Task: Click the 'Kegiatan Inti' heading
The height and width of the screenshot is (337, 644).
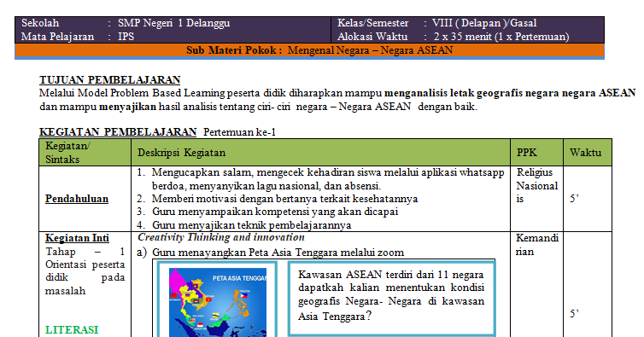Action: (x=77, y=238)
